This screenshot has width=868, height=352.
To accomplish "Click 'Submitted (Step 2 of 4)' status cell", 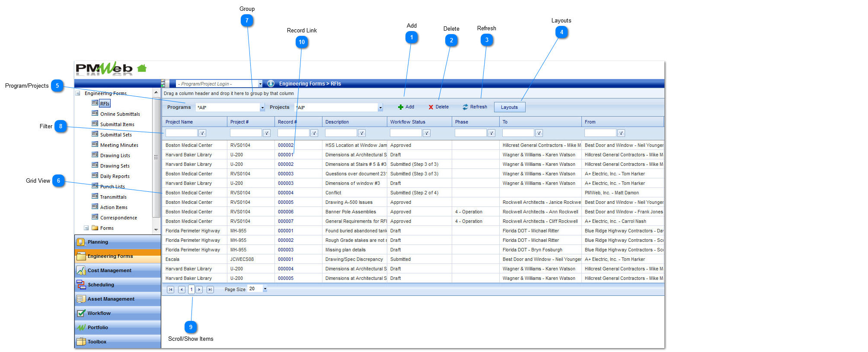I will pyautogui.click(x=414, y=193).
